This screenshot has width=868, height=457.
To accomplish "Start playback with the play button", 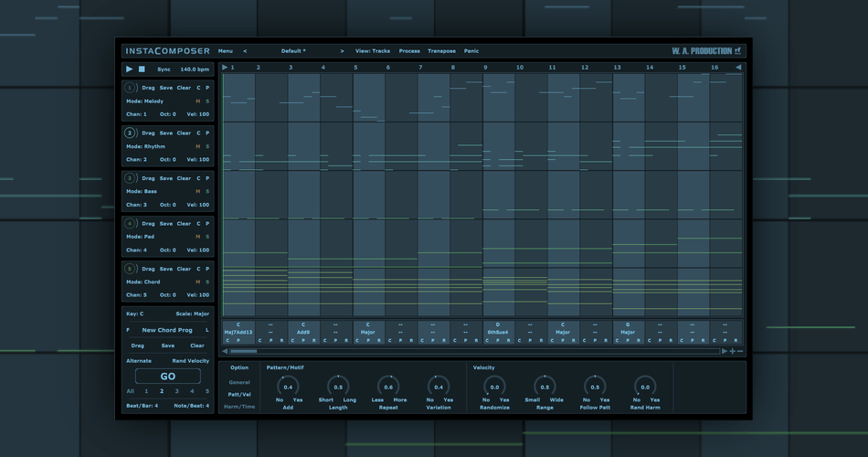I will pyautogui.click(x=130, y=69).
